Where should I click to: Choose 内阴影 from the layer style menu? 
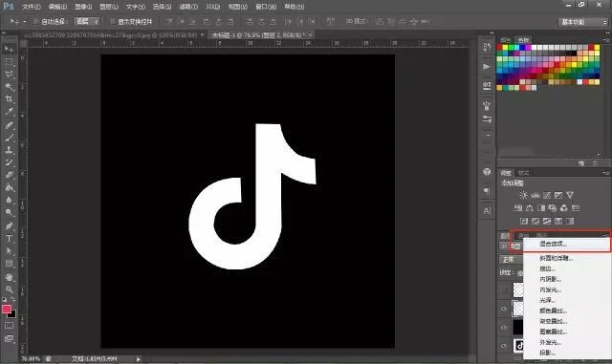click(566, 279)
